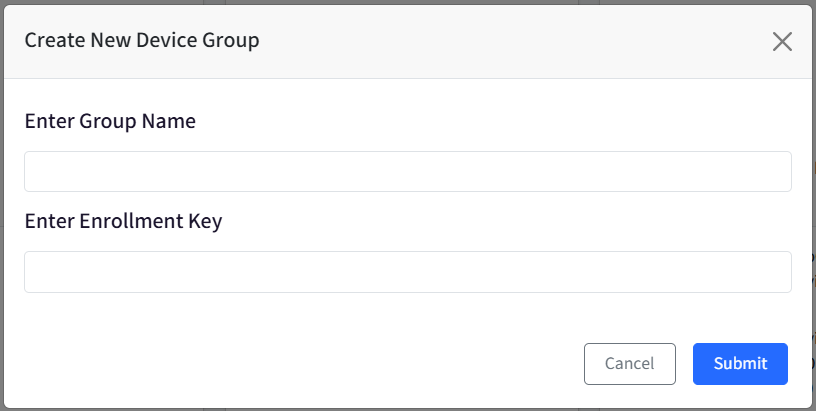Click the Submit button

[x=740, y=364]
